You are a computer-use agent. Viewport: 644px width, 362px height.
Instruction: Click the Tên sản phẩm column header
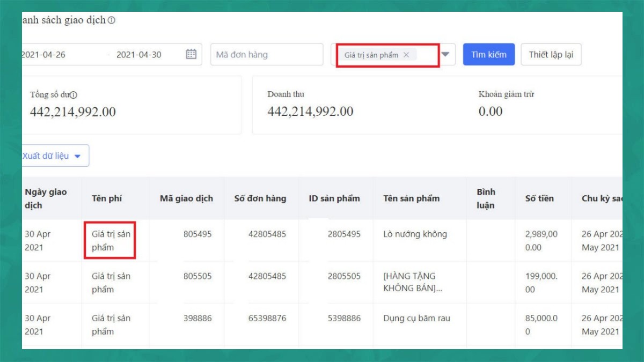tap(411, 198)
